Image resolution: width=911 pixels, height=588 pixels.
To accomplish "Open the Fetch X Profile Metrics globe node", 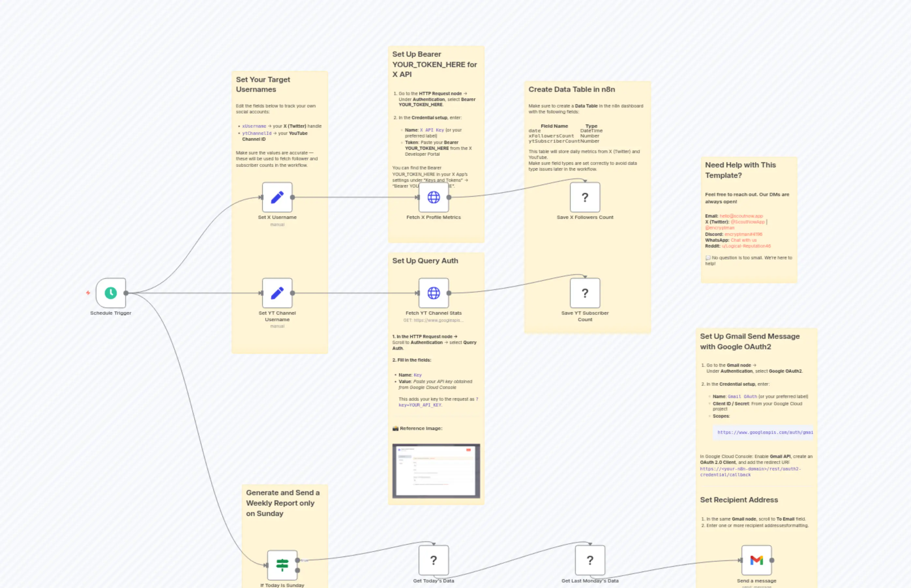I will [x=433, y=197].
